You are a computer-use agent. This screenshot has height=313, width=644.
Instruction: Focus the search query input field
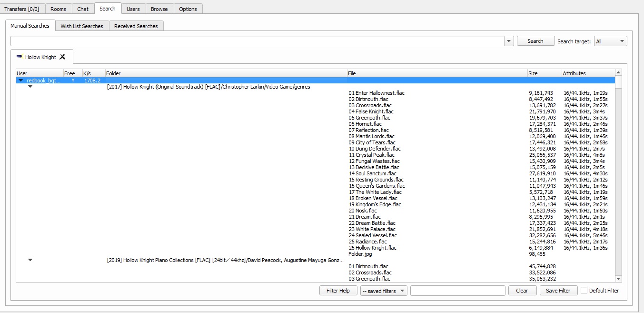tap(258, 41)
